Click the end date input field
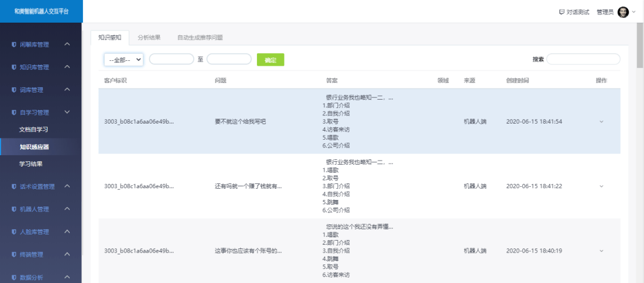644x283 pixels. pyautogui.click(x=229, y=59)
